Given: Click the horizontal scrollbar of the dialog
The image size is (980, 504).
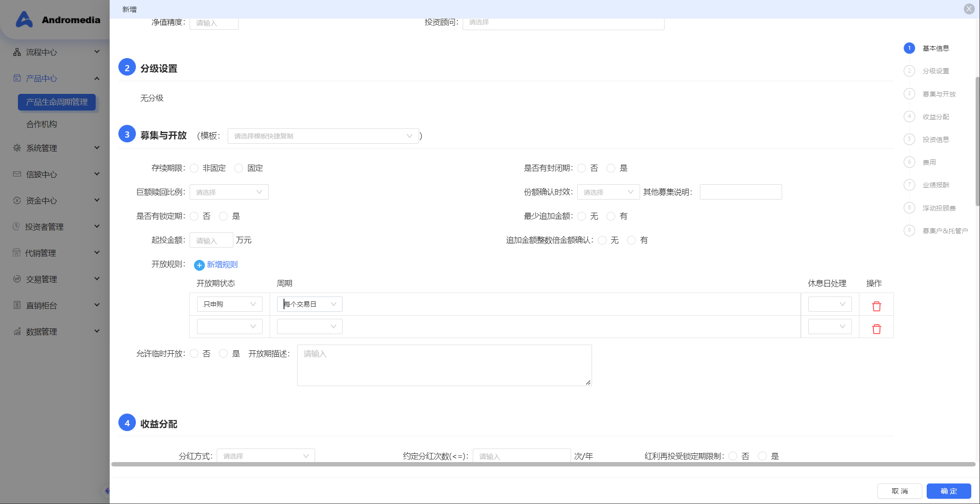Looking at the screenshot, I should [543, 464].
